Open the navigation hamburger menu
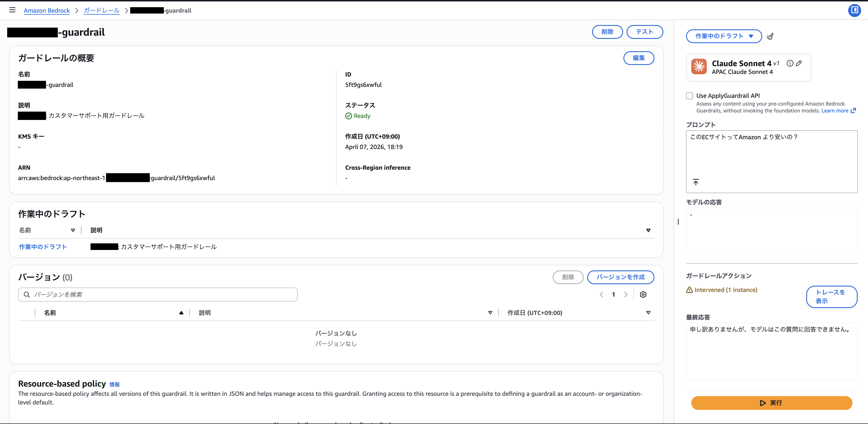 (x=12, y=10)
